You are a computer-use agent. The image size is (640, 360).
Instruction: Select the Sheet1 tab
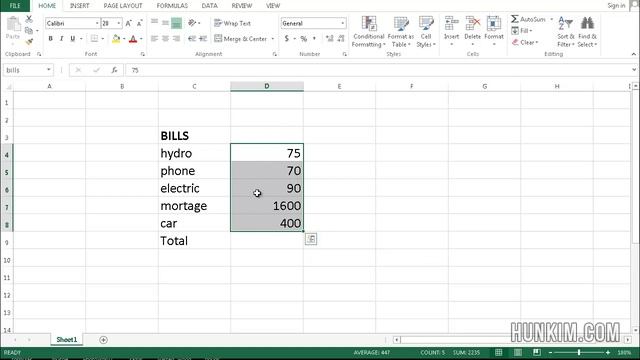coord(67,340)
